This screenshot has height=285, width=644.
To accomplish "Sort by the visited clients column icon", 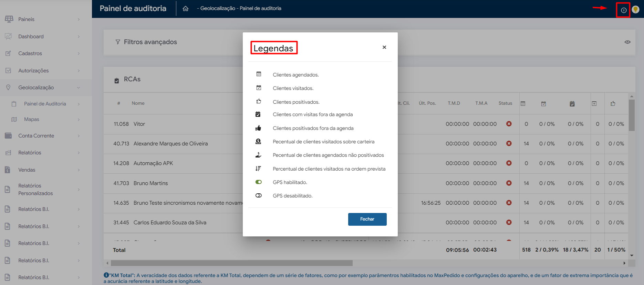I will 543,103.
